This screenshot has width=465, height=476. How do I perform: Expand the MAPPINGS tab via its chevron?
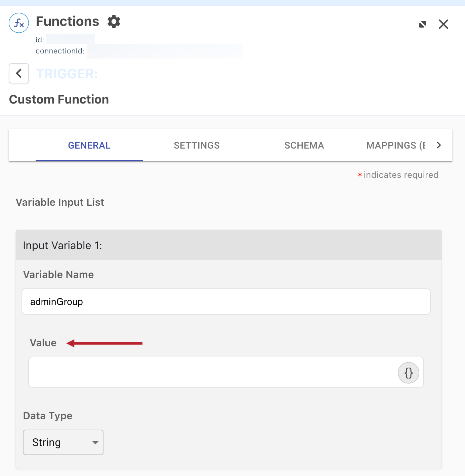[x=438, y=145]
